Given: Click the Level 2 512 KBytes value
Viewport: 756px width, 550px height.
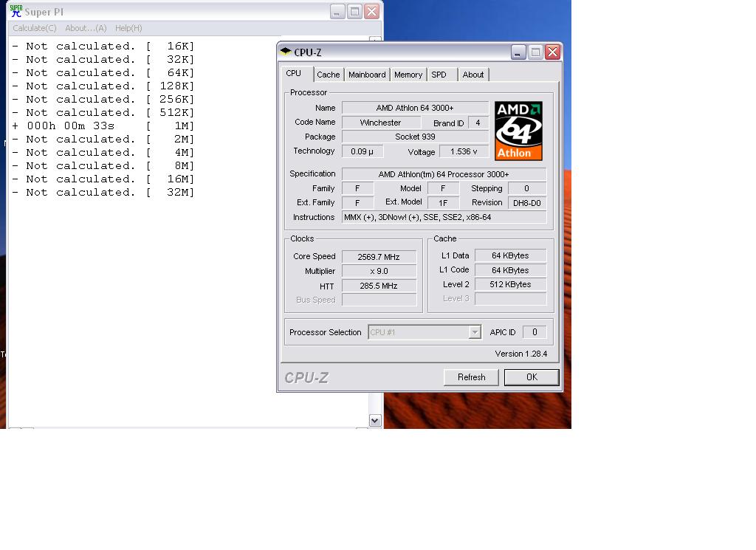Looking at the screenshot, I should tap(511, 284).
